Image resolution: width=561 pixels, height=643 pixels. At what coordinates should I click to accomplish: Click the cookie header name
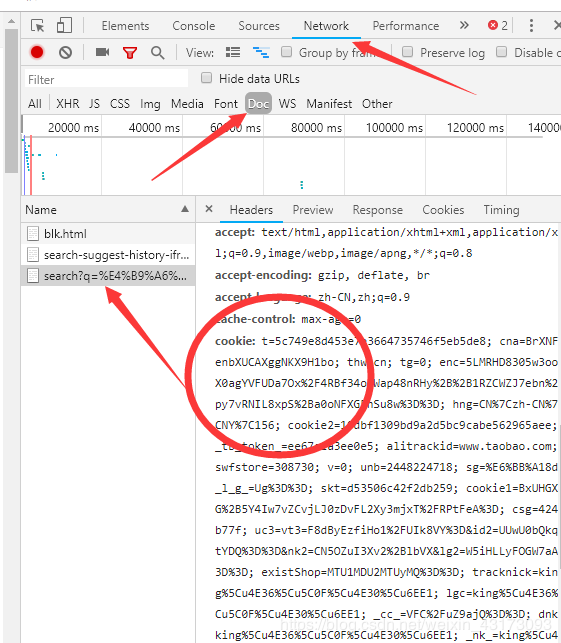pyautogui.click(x=235, y=341)
